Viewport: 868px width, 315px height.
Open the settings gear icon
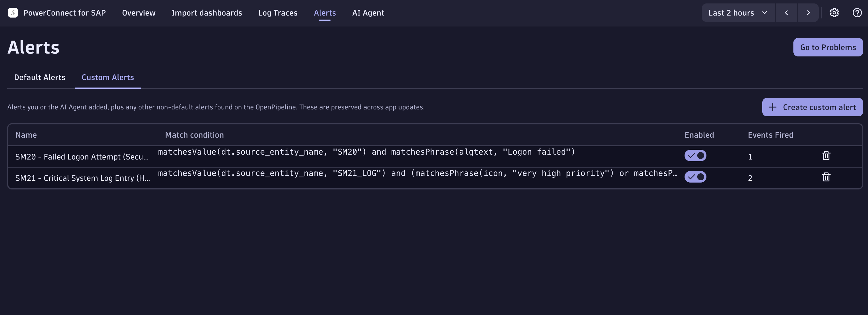tap(834, 13)
